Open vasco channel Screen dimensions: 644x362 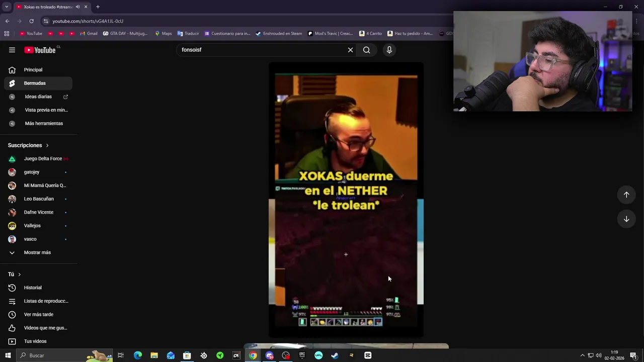click(38, 239)
